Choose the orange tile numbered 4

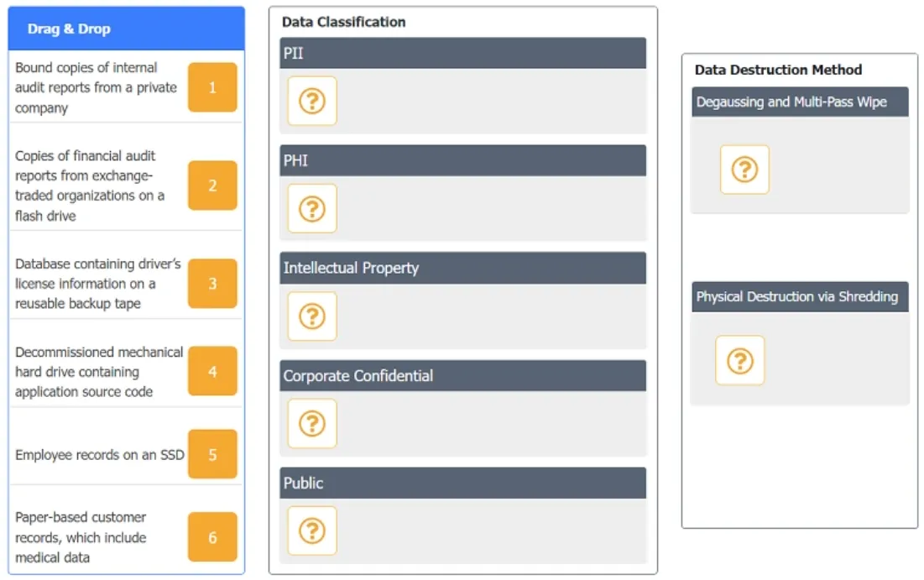coord(212,371)
